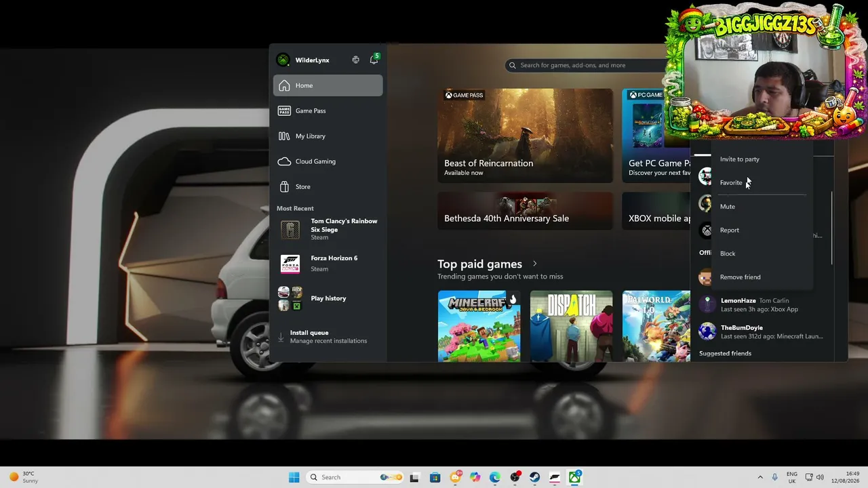
Task: Choose Favorite from the context menu
Action: coord(731,182)
